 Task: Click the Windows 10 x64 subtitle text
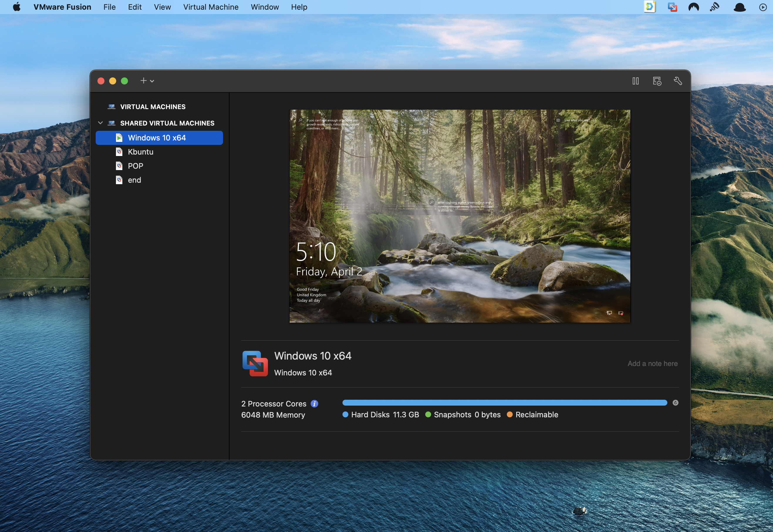tap(303, 373)
